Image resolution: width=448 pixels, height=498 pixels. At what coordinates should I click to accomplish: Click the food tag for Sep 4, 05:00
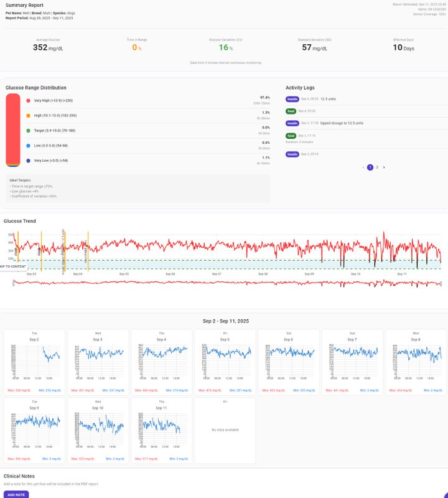[291, 111]
